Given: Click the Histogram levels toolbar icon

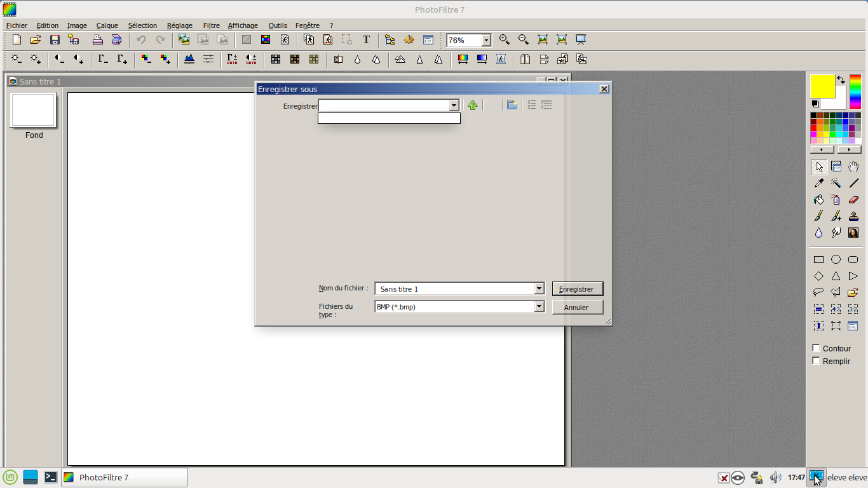Looking at the screenshot, I should 189,59.
